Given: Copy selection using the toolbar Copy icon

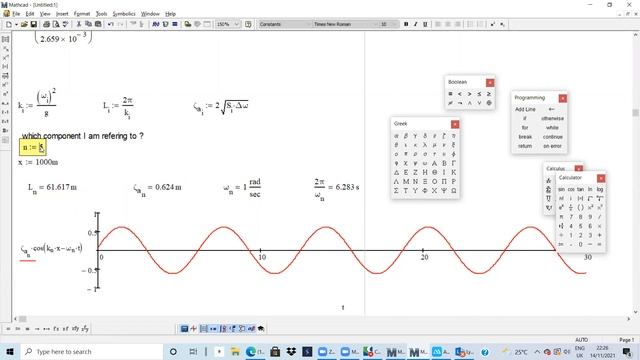Looking at the screenshot, I should (88, 24).
